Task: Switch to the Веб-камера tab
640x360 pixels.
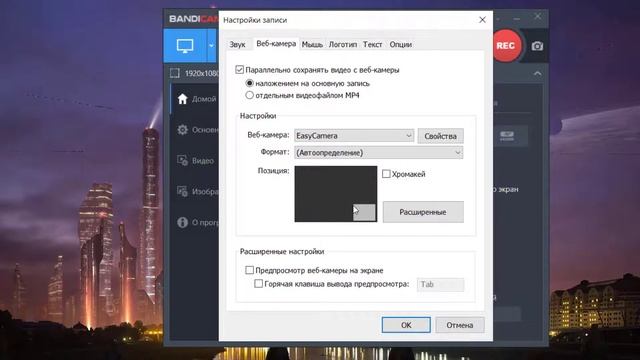Action: coord(276,44)
